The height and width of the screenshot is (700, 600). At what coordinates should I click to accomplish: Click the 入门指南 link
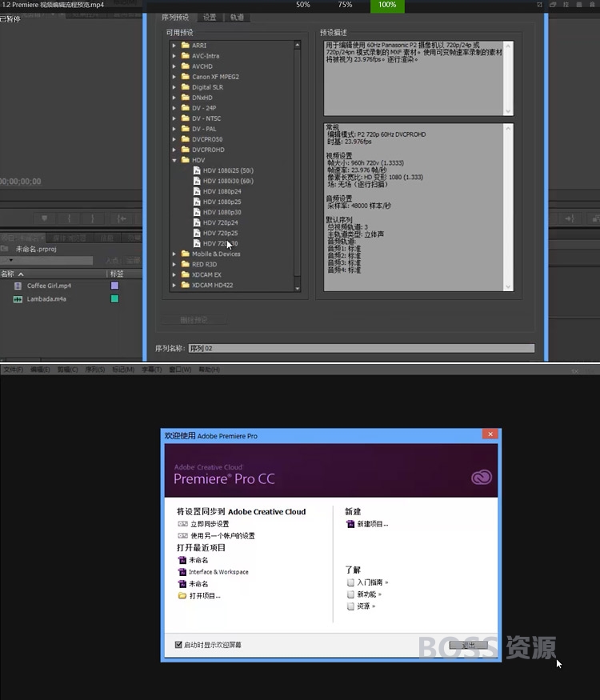[370, 582]
